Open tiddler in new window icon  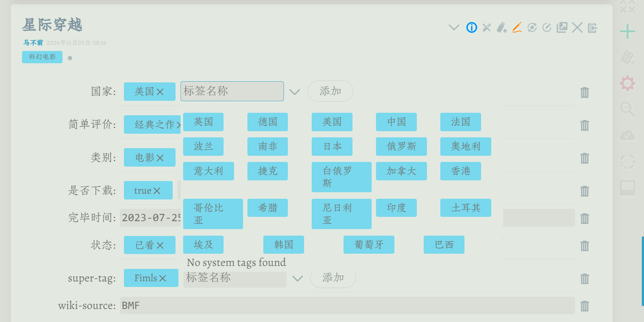click(562, 27)
